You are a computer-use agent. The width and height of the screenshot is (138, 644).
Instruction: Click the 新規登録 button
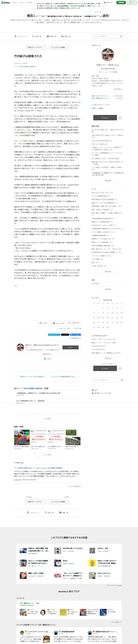coord(121,2)
